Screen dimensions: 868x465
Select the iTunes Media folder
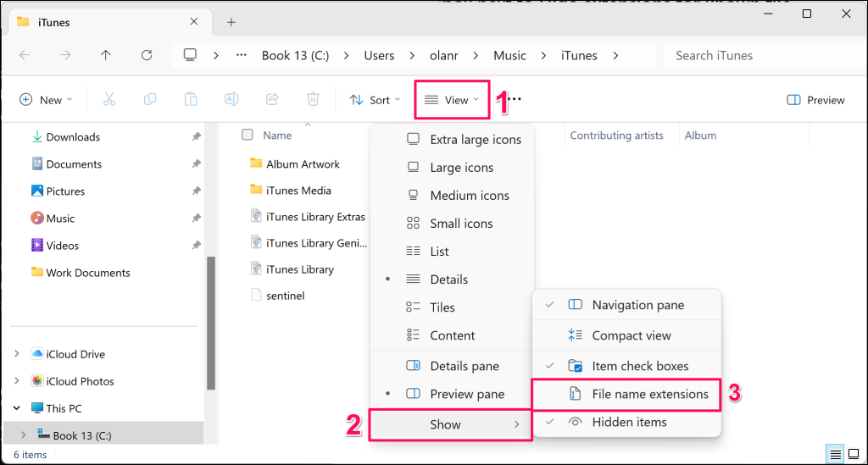click(x=298, y=191)
